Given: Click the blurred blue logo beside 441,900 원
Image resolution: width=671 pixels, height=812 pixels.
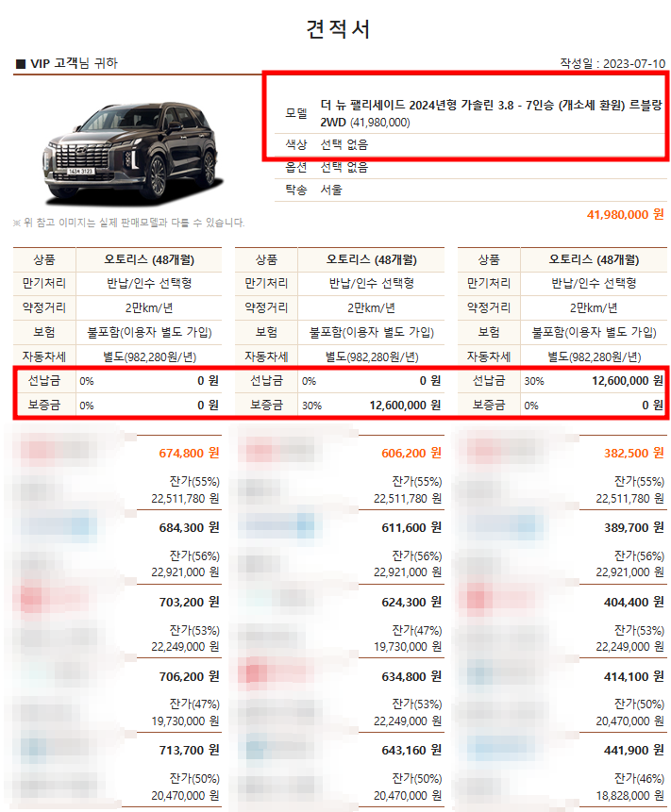Looking at the screenshot, I should [505, 747].
